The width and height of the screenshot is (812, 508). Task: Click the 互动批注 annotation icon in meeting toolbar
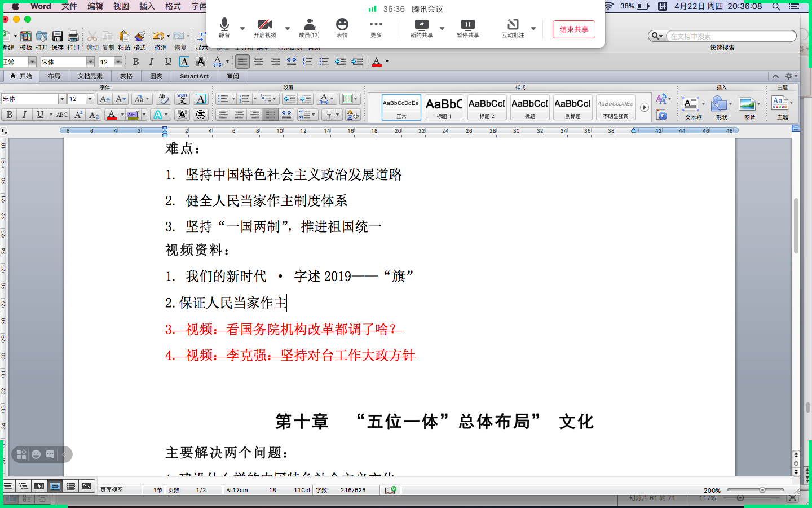pos(513,26)
